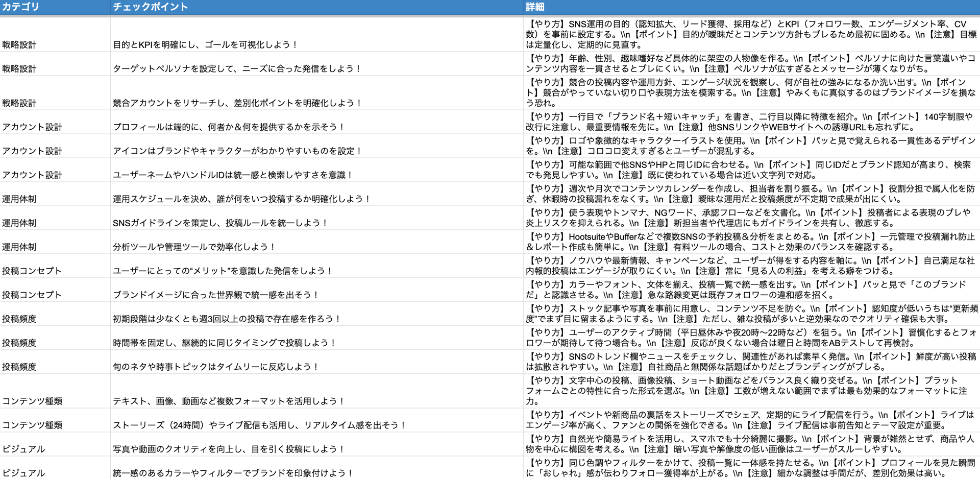The height and width of the screenshot is (479, 980).
Task: Click コンテンツ種類 in the テキスト、画像、動画 row
Action: coord(32,401)
